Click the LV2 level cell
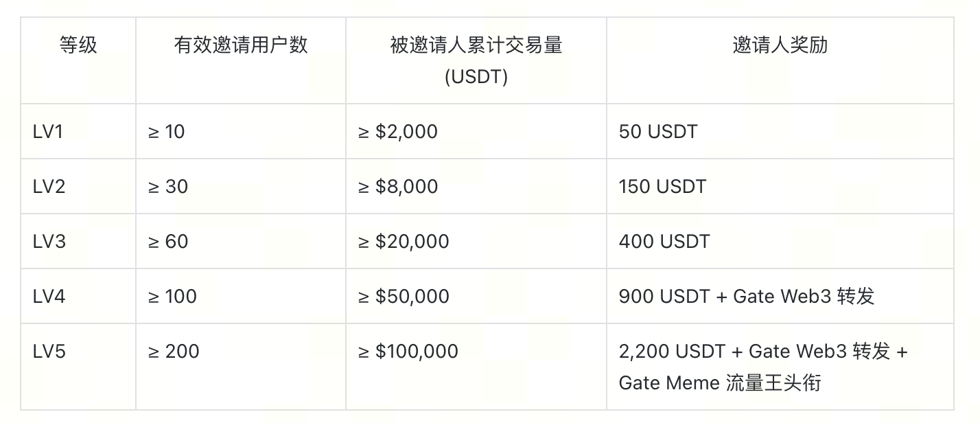This screenshot has width=980, height=423. (49, 187)
